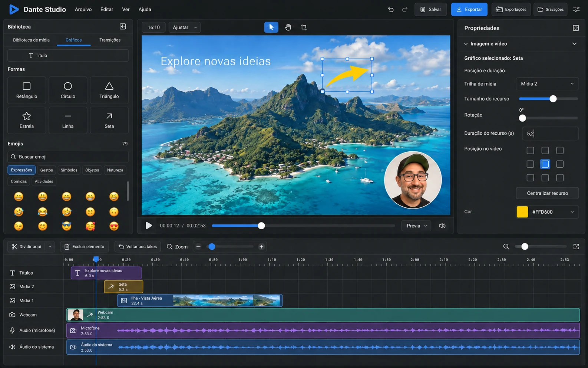Activate the hand pan tool
The width and height of the screenshot is (588, 368).
288,27
